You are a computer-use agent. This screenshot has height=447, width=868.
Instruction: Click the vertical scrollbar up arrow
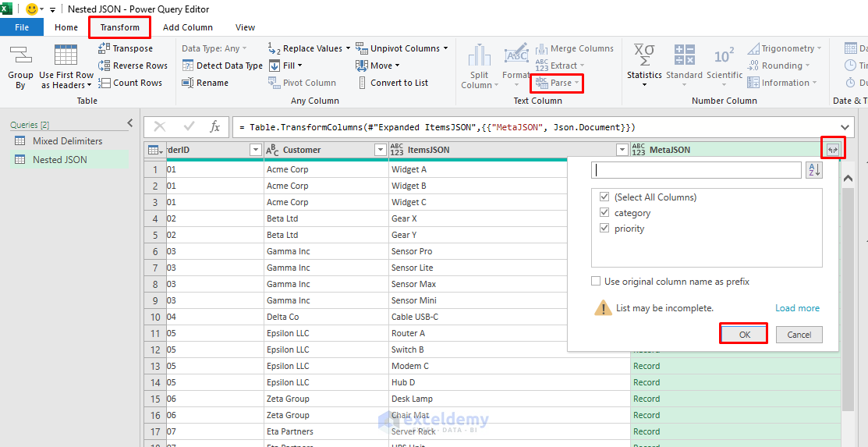pos(847,179)
